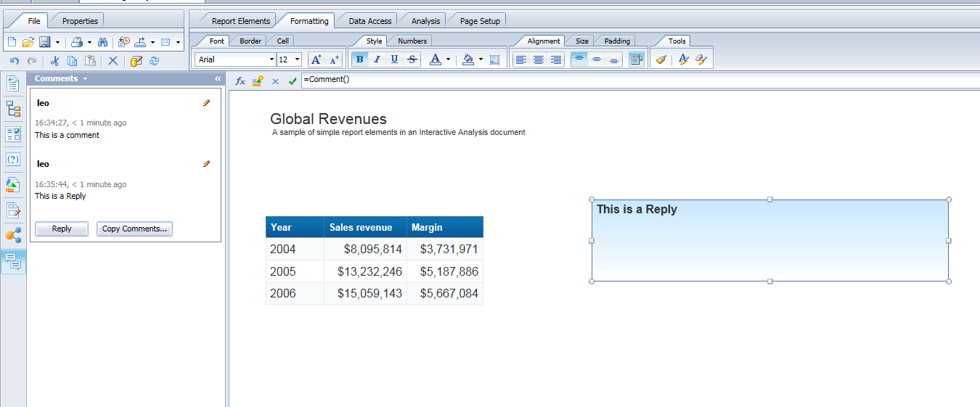The image size is (980, 407).
Task: Decrease font size with small A icon
Action: pyautogui.click(x=333, y=59)
